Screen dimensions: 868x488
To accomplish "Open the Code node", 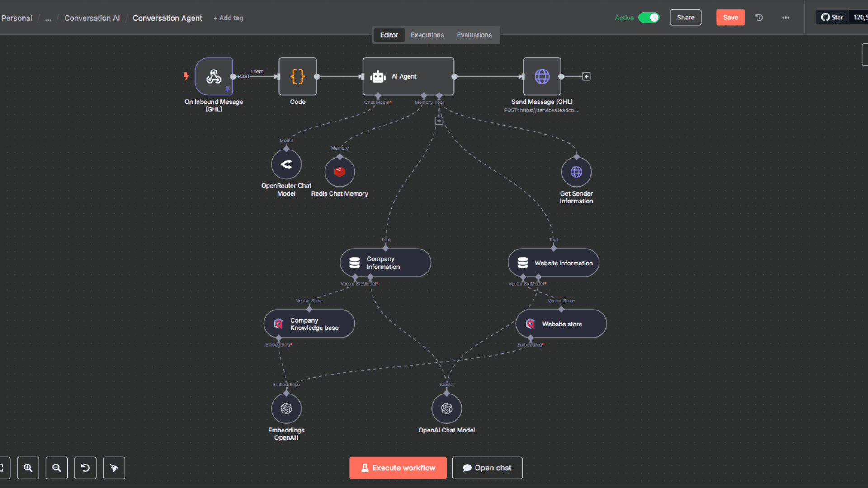I will coord(297,76).
